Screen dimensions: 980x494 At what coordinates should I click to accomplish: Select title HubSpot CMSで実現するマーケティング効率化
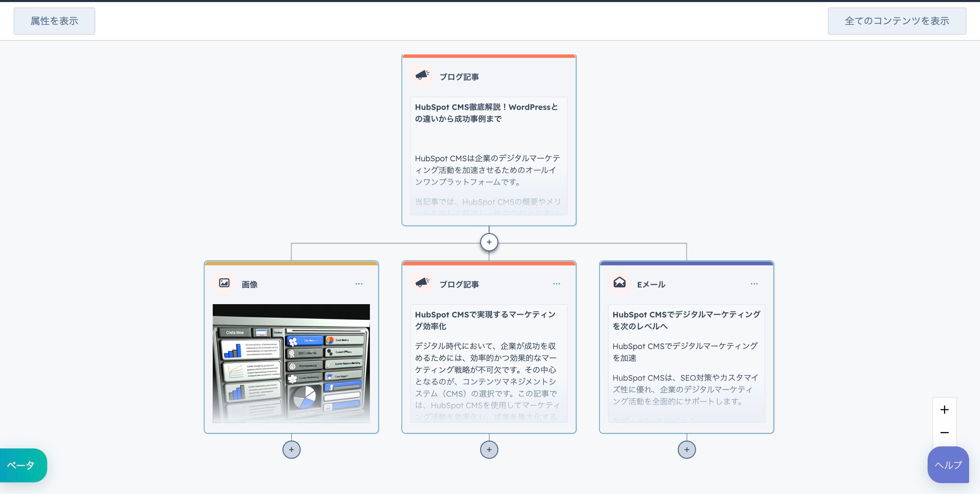click(486, 320)
